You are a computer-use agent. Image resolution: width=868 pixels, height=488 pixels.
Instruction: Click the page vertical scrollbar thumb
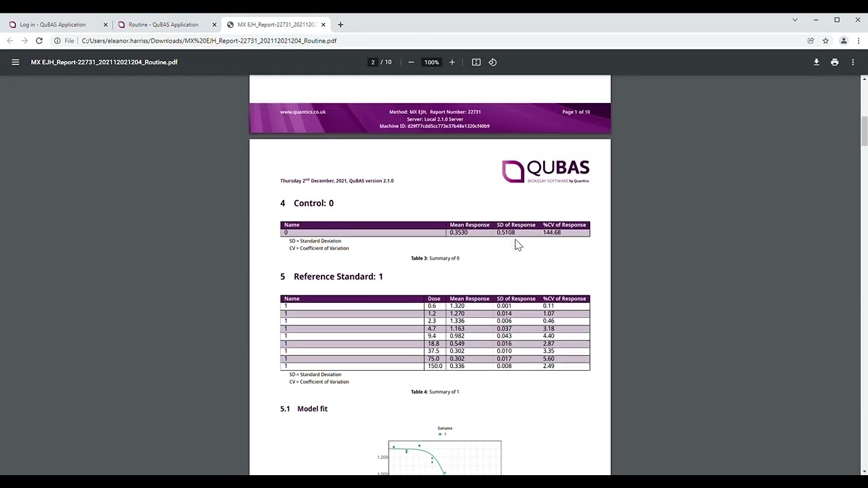(864, 130)
